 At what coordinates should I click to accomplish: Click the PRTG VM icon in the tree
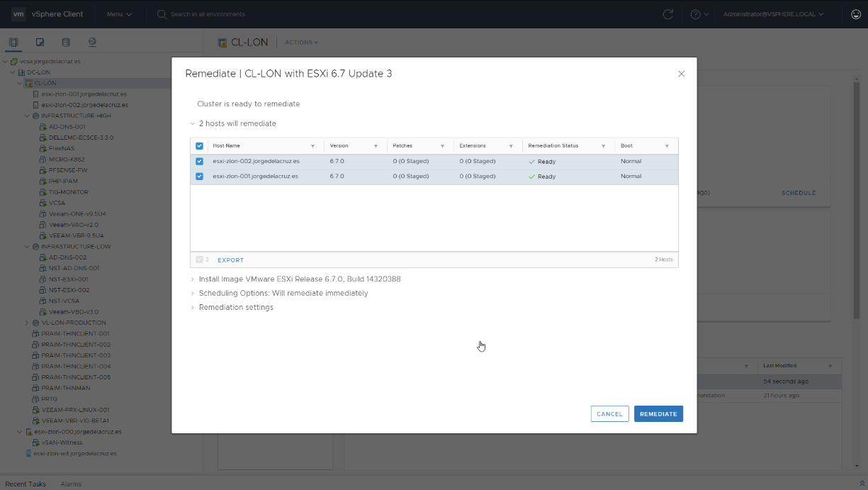(35, 399)
